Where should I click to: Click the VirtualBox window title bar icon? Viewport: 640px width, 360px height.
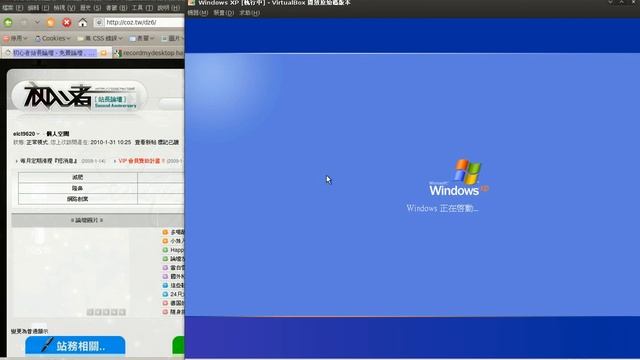(191, 2)
